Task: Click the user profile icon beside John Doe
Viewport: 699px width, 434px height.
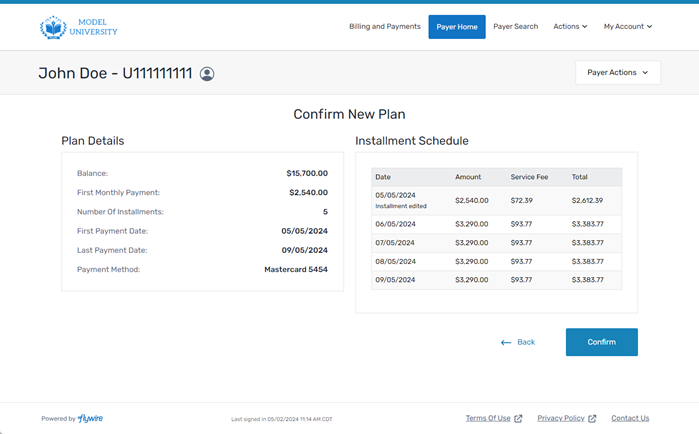Action: point(207,74)
